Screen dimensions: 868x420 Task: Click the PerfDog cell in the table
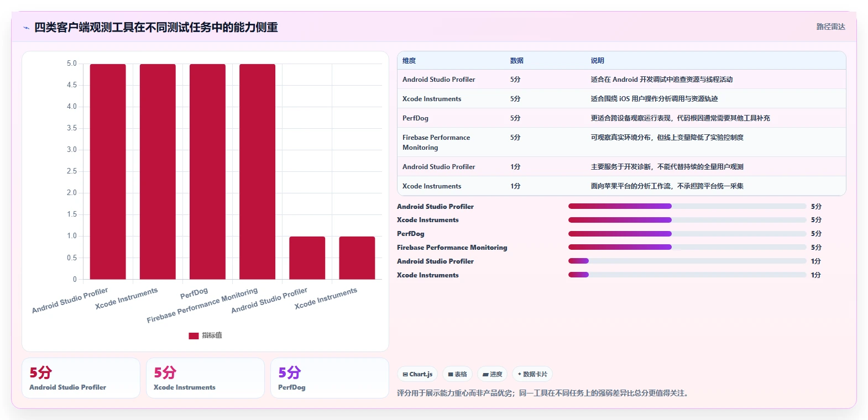415,118
